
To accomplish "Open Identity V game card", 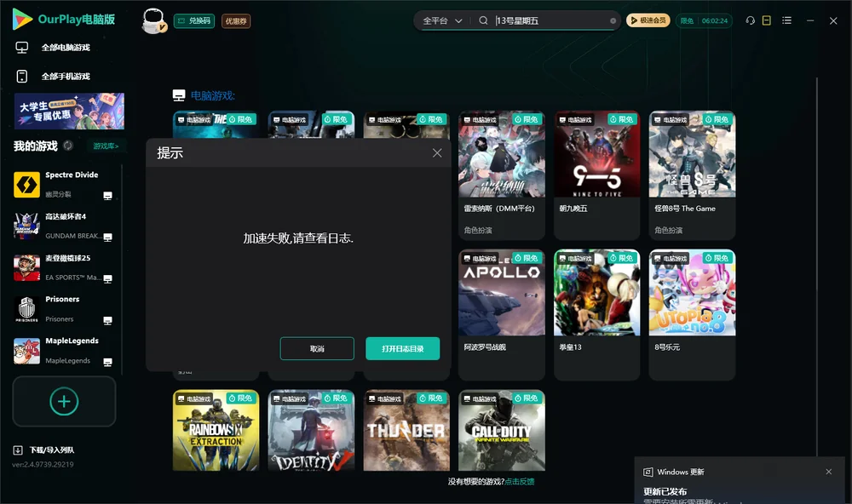I will [x=311, y=430].
